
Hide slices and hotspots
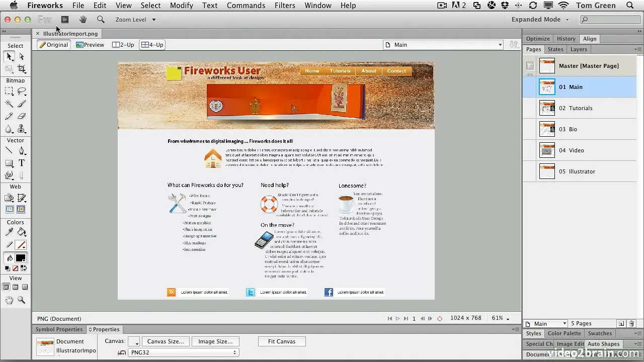point(10,210)
